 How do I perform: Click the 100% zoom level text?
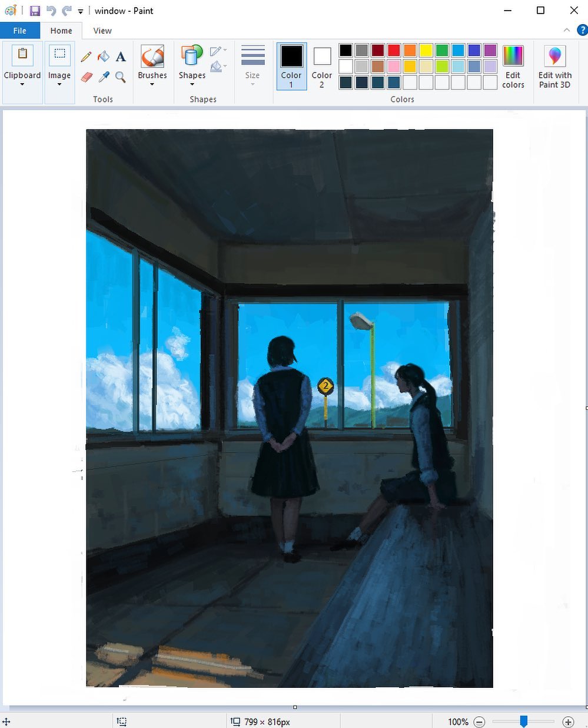(458, 722)
